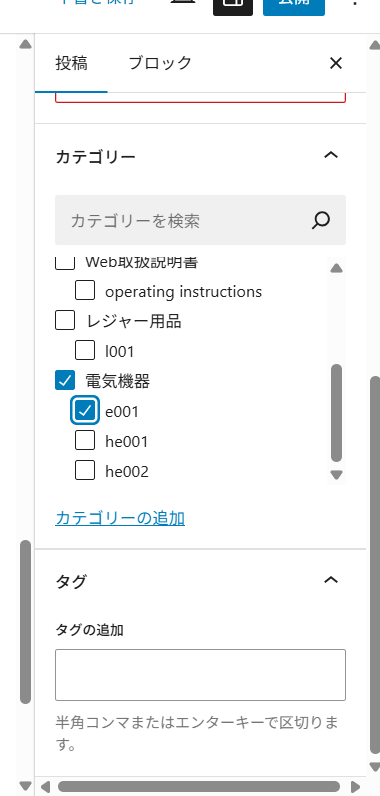
Task: Click the search magnifier icon in category search
Action: [321, 220]
